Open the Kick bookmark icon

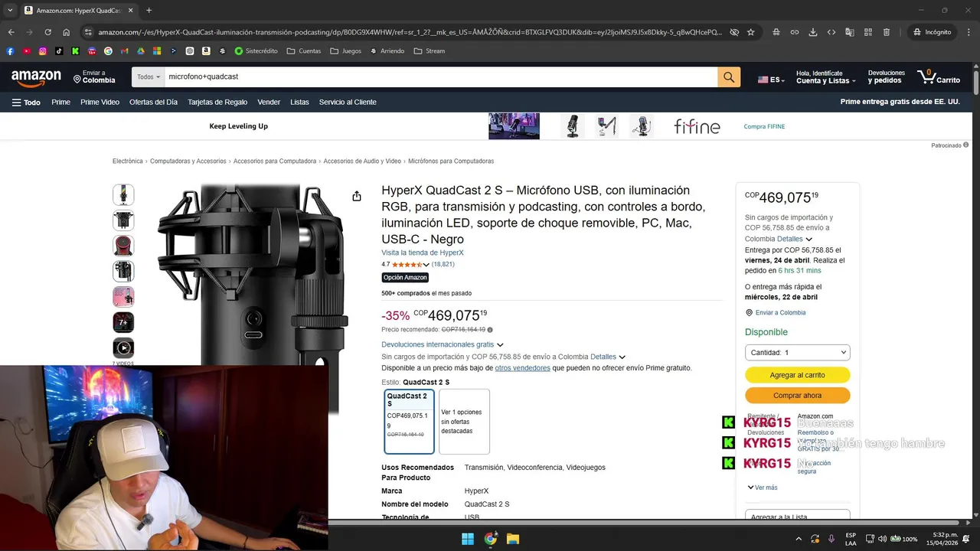tap(76, 51)
